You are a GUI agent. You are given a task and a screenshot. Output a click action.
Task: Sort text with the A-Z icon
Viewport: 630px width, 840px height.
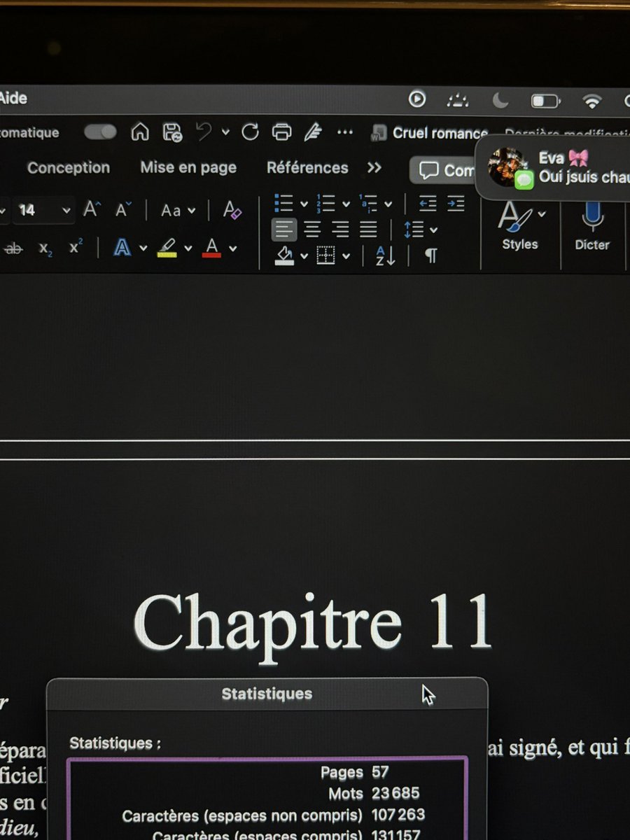pyautogui.click(x=386, y=256)
